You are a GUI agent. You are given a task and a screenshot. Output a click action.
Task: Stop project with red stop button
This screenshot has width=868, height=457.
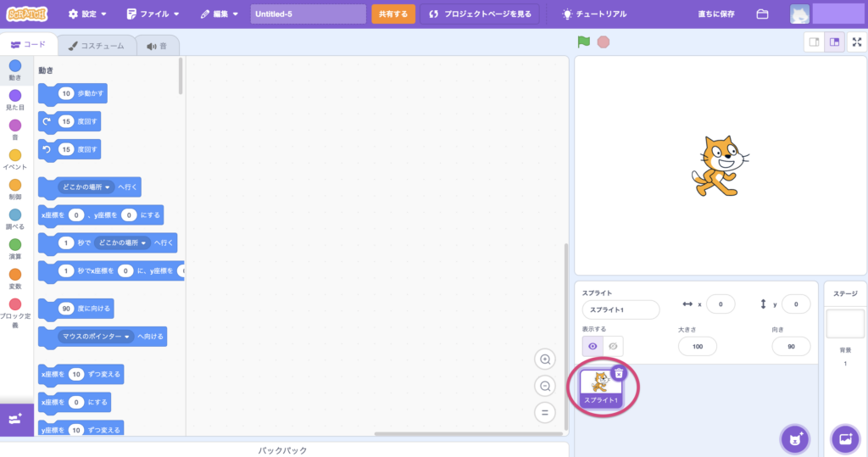click(x=604, y=42)
